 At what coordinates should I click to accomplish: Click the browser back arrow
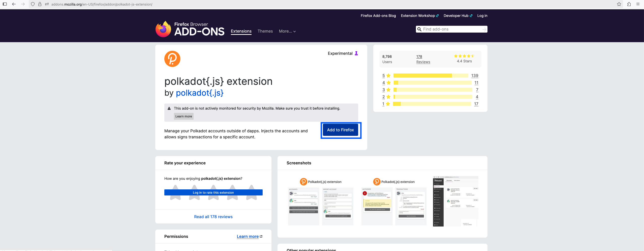click(14, 4)
